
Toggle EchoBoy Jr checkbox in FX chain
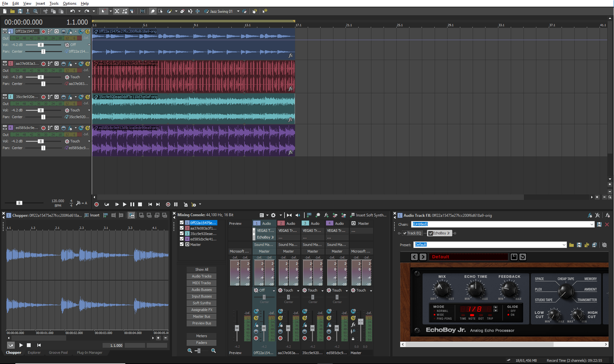point(431,233)
